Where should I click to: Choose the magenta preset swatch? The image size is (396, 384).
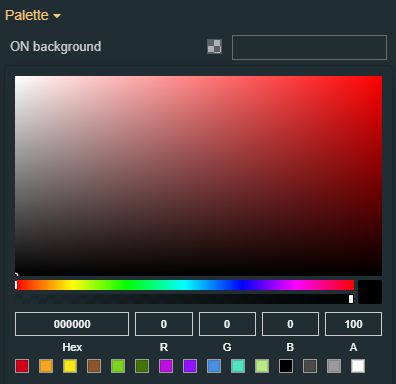point(166,366)
